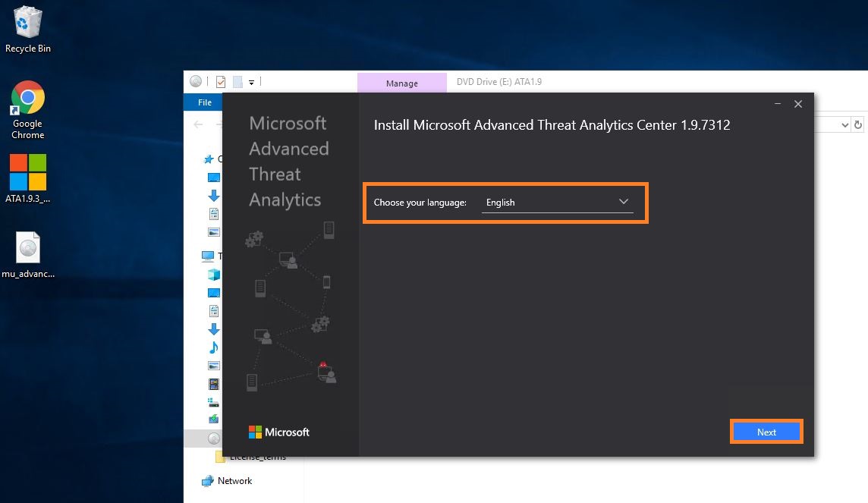Viewport: 868px width, 503px height.
Task: Click the Quick access star icon
Action: [209, 159]
